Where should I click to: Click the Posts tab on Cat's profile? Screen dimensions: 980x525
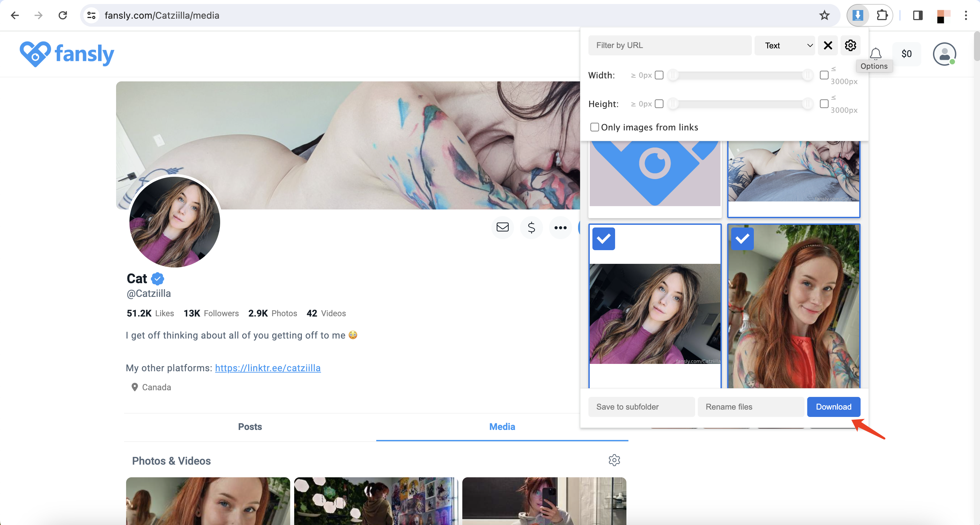[250, 427]
